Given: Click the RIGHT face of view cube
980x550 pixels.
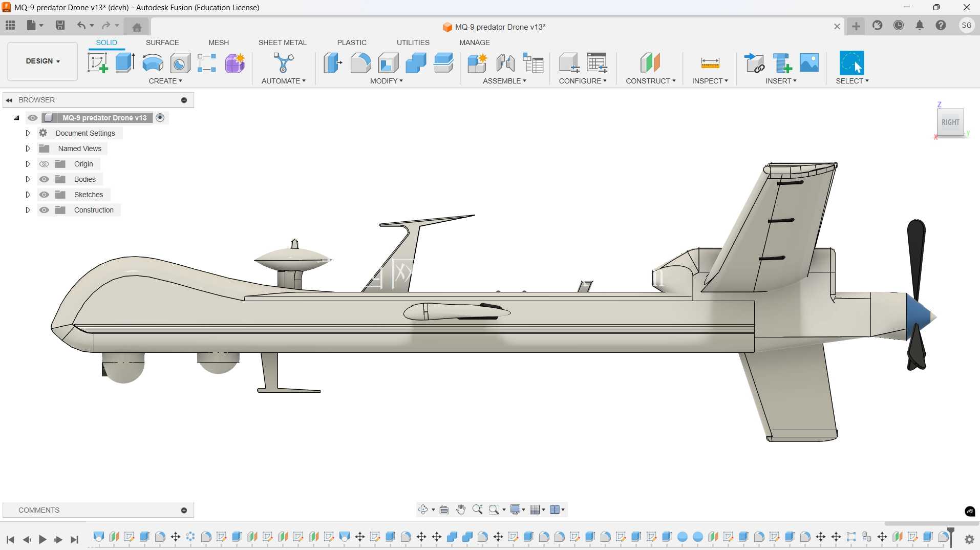Looking at the screenshot, I should 950,122.
